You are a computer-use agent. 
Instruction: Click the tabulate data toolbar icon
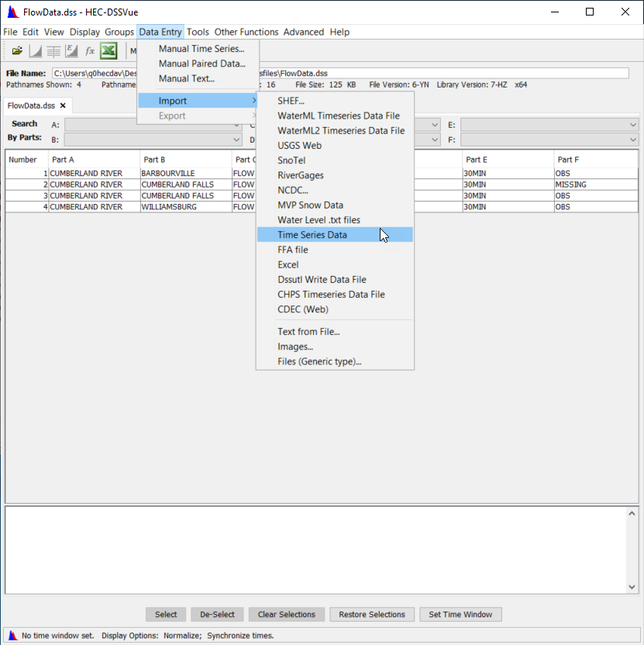[x=53, y=51]
